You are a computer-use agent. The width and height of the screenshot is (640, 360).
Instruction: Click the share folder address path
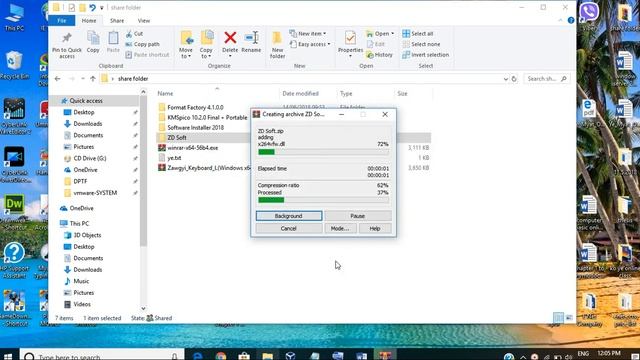133,79
